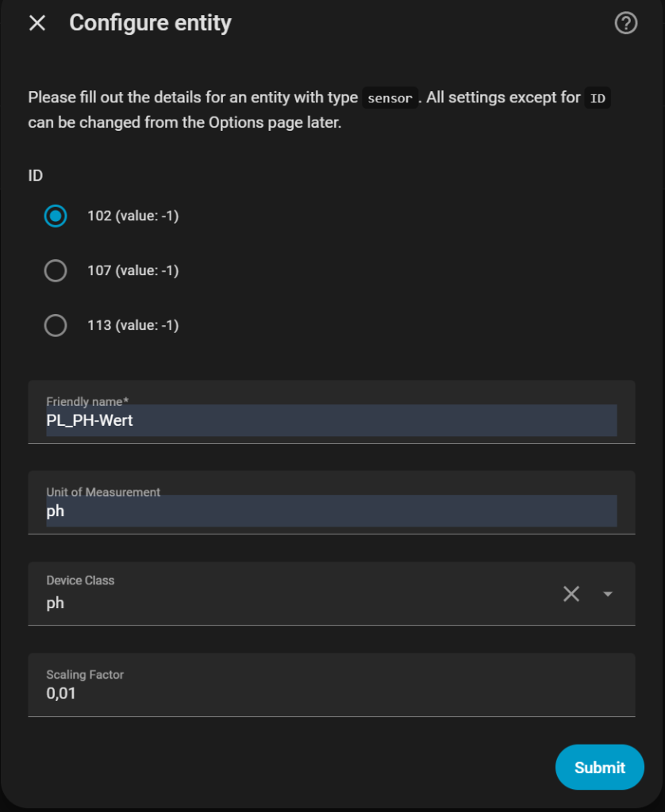Close the Configure entity dialog
This screenshot has height=812, width=665.
click(37, 23)
